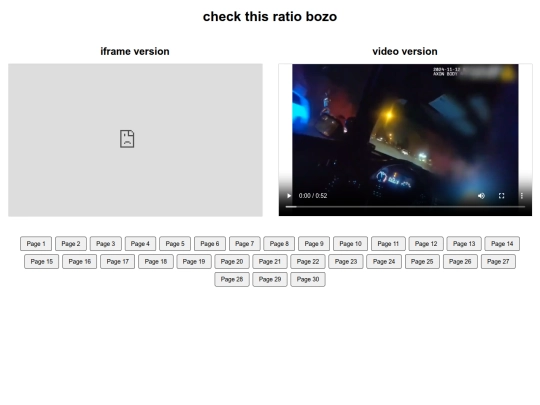Click the 'video version' heading
This screenshot has height=405, width=540.
[x=405, y=52]
